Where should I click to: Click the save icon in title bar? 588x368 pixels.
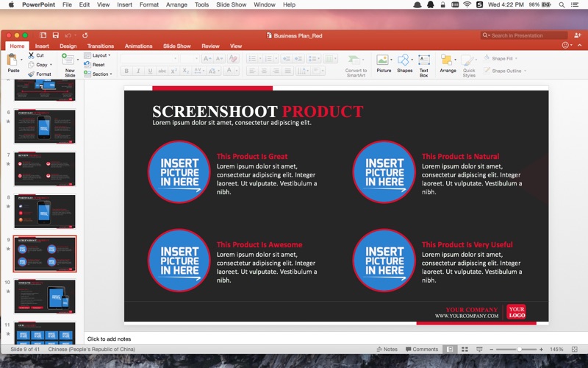pos(56,35)
